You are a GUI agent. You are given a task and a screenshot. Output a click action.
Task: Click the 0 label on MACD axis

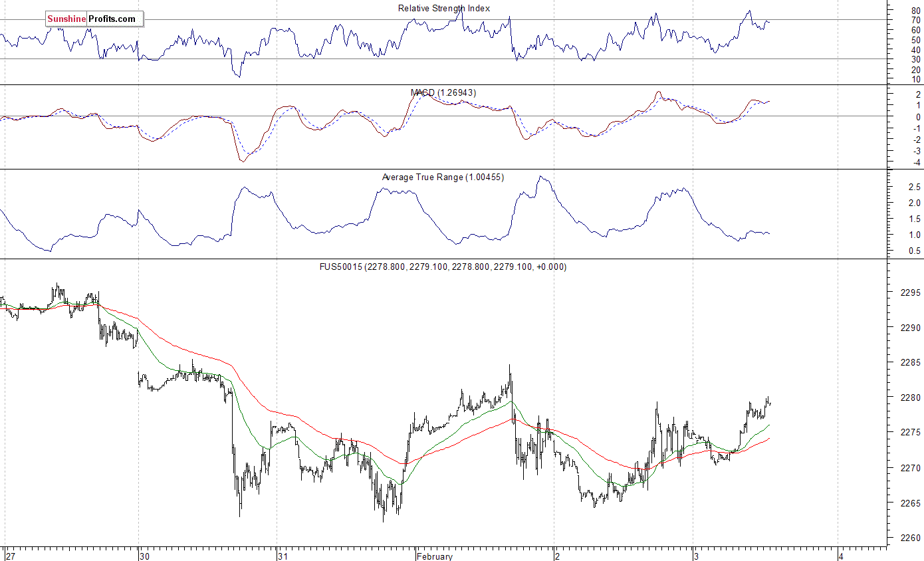point(918,117)
